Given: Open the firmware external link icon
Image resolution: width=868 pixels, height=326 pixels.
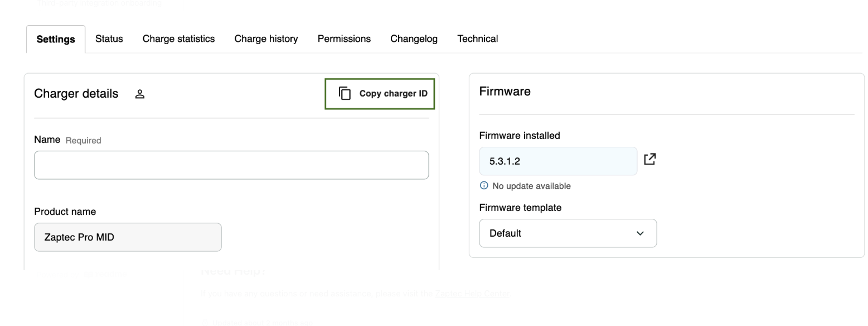Looking at the screenshot, I should click(649, 160).
